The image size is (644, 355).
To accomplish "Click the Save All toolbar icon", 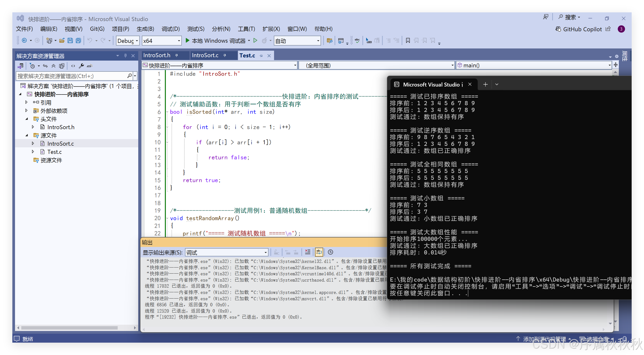I will point(78,40).
